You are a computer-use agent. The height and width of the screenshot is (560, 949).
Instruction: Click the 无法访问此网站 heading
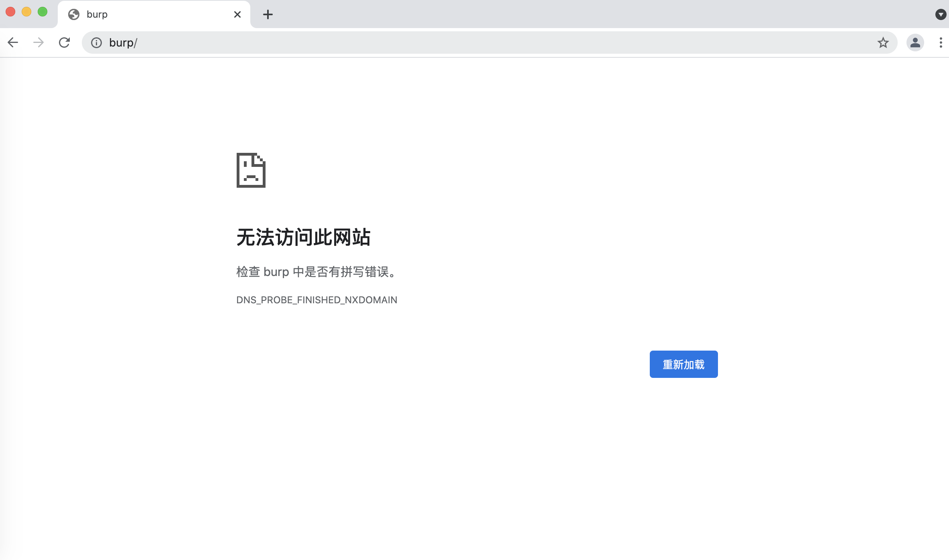pos(303,237)
